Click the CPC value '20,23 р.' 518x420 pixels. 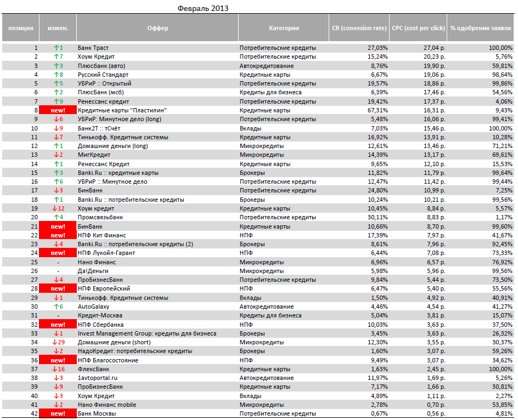[435, 57]
